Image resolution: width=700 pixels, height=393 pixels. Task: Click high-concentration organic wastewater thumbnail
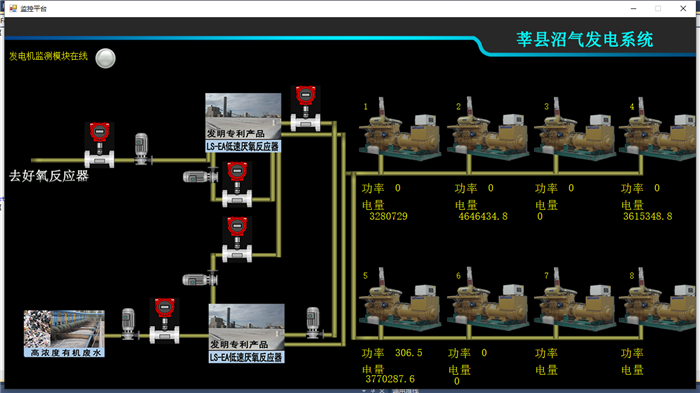coord(64,334)
